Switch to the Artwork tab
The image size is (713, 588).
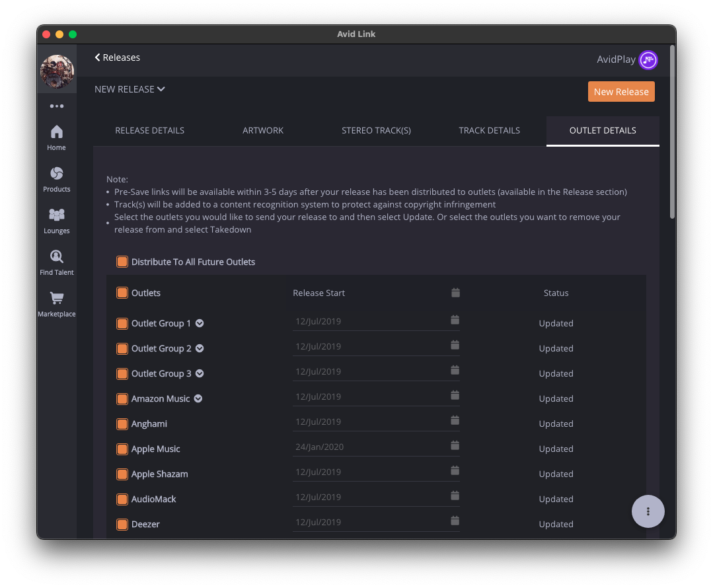tap(262, 130)
